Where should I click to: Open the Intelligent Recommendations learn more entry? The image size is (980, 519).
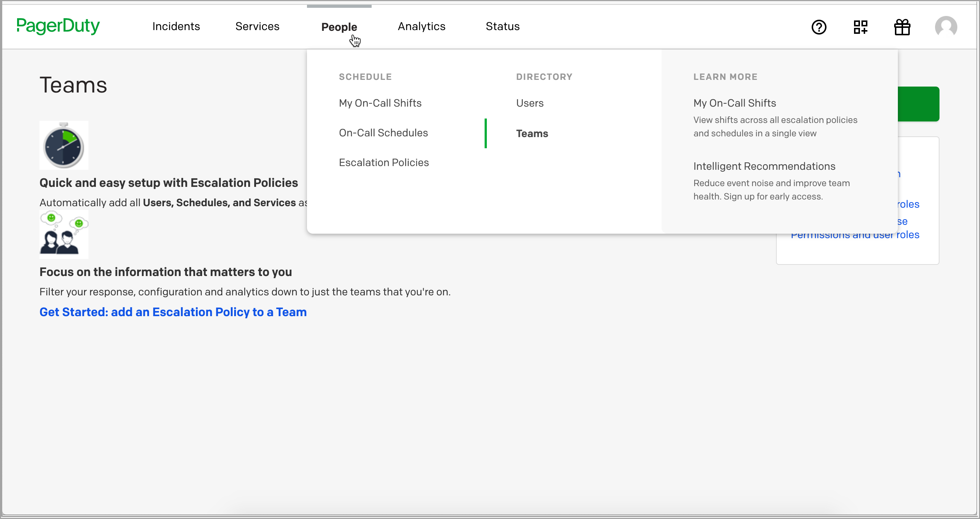pos(764,166)
